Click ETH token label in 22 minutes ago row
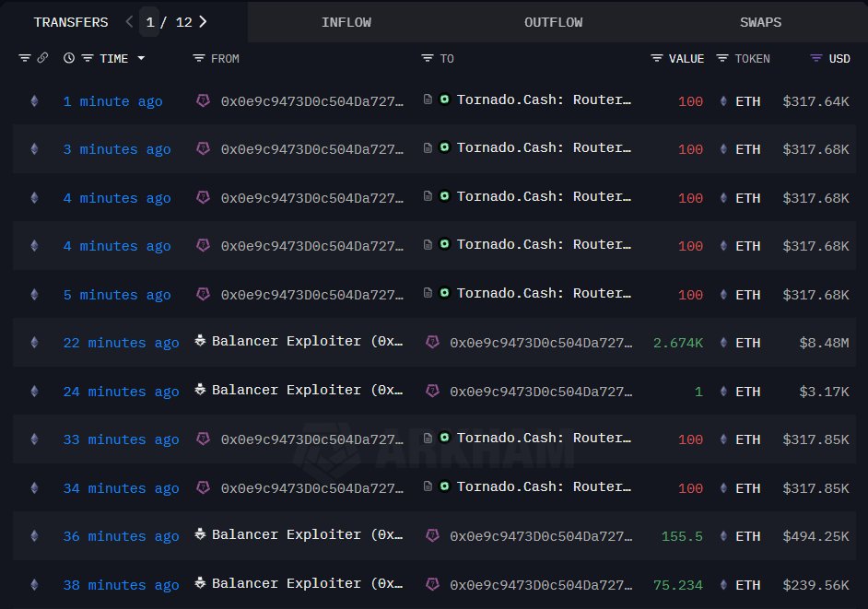Screen dimensions: 868x609 (748, 343)
